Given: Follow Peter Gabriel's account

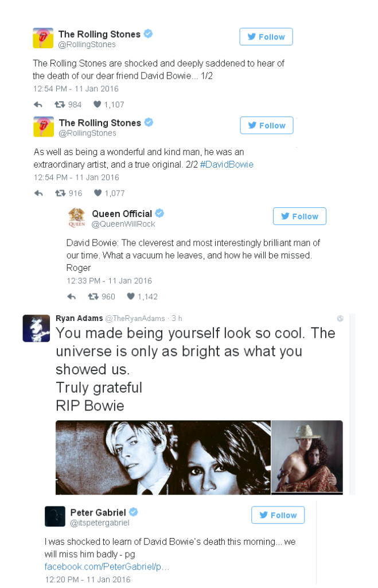Looking at the screenshot, I should point(278,514).
